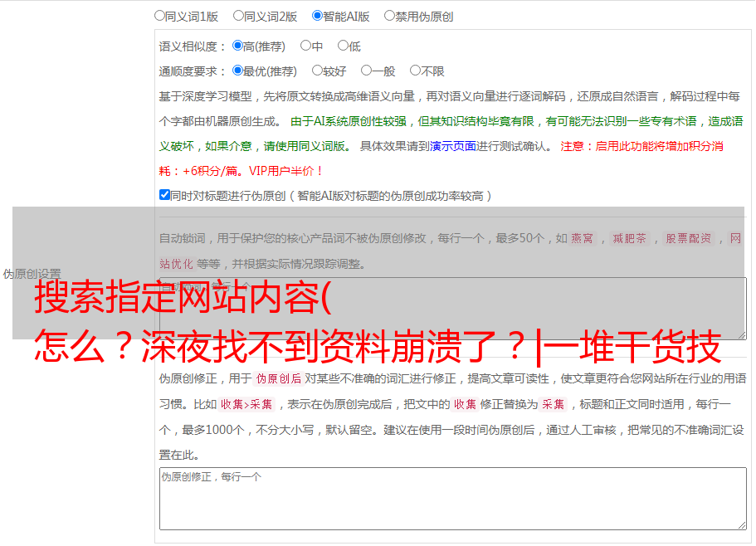
Task: Set 语义相似度 to 低
Action: (343, 46)
